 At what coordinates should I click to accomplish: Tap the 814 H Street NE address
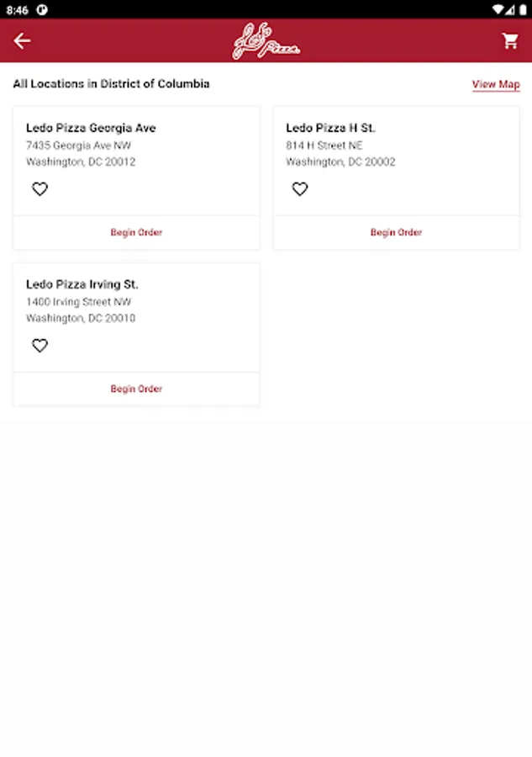(x=324, y=146)
